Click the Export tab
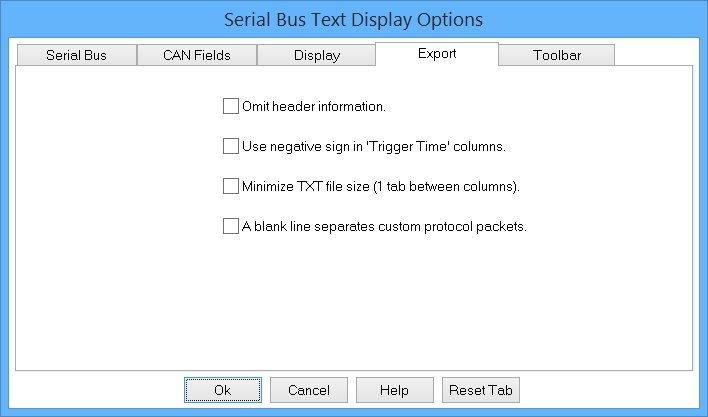708x417 pixels. tap(437, 54)
